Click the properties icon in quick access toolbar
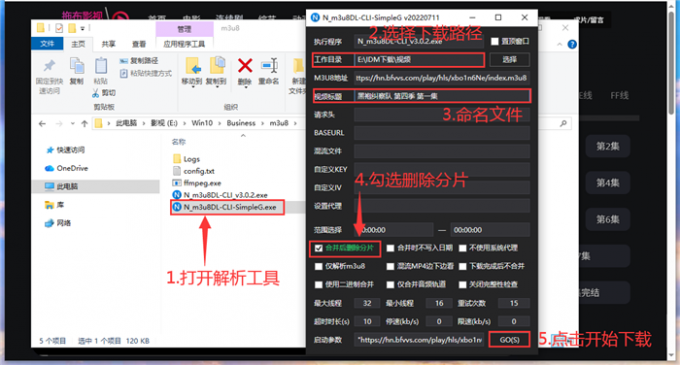 [x=59, y=29]
